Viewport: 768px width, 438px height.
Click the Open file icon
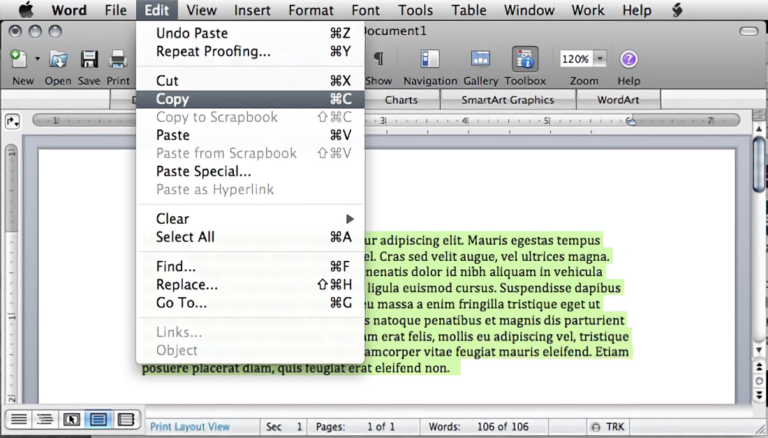pyautogui.click(x=58, y=59)
